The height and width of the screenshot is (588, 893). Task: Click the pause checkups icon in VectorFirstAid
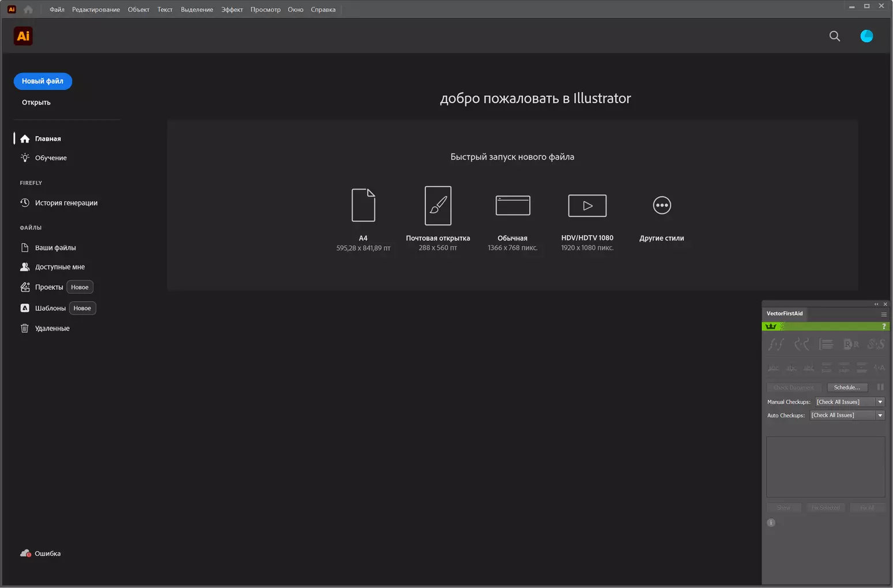(x=880, y=387)
